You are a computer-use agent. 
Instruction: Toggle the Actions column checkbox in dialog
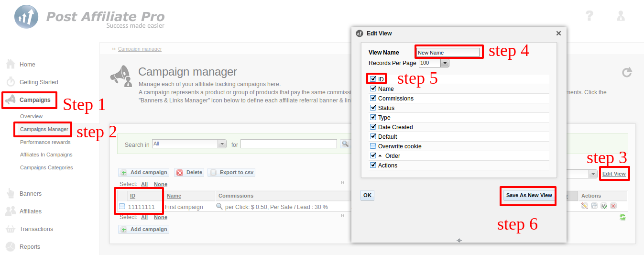(x=373, y=165)
